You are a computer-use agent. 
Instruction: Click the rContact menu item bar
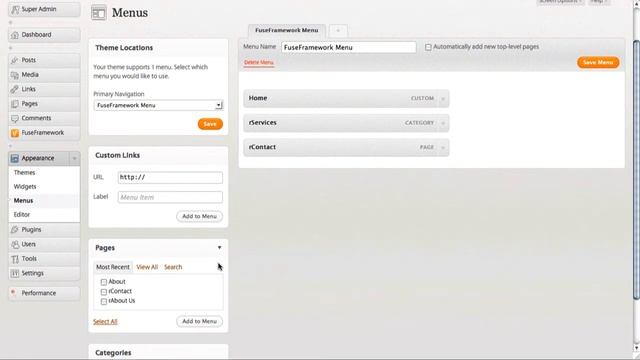[x=347, y=147]
